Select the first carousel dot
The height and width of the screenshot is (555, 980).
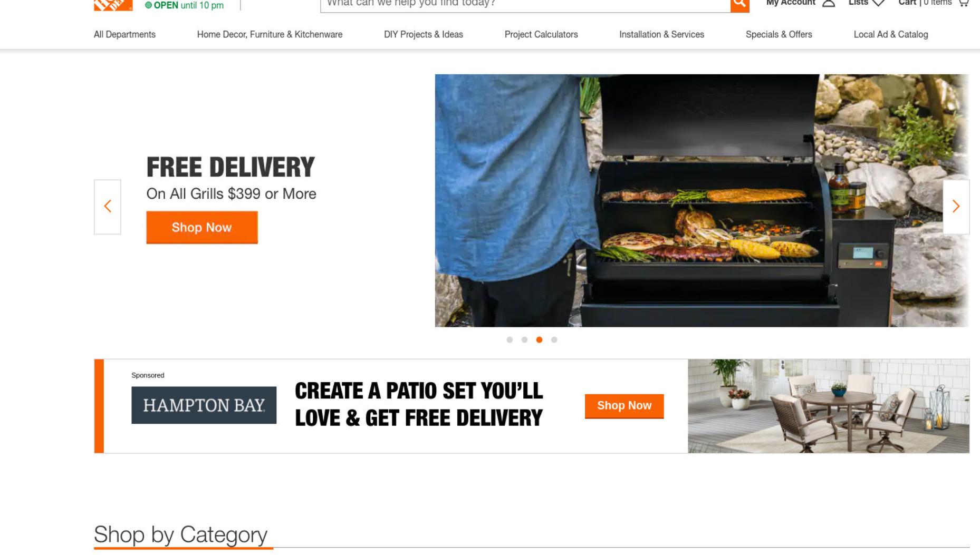tap(510, 340)
